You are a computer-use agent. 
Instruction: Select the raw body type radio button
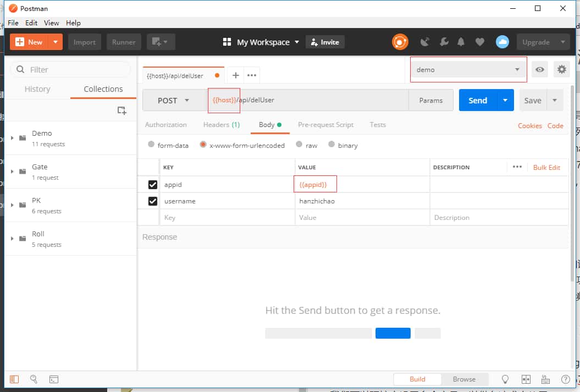[x=299, y=145]
